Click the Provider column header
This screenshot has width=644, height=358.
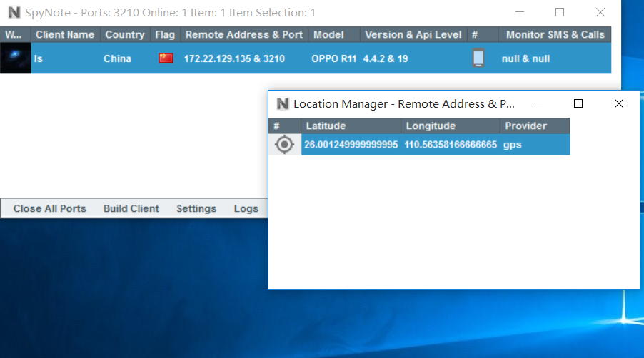[535, 126]
